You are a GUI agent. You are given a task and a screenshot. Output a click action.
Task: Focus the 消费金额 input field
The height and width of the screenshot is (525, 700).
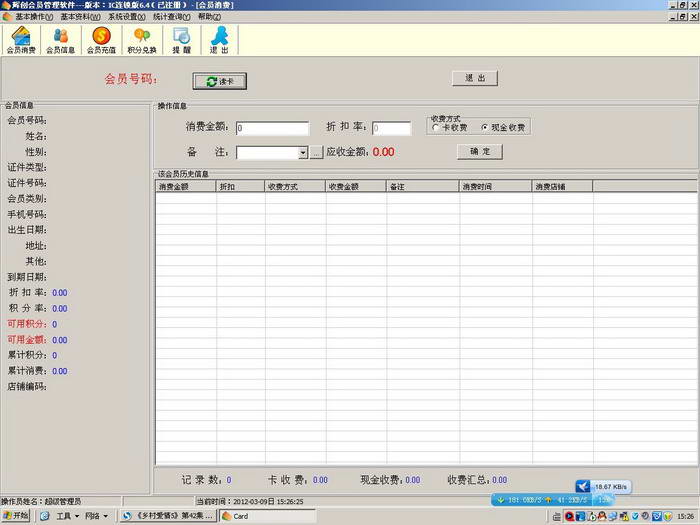[x=272, y=128]
